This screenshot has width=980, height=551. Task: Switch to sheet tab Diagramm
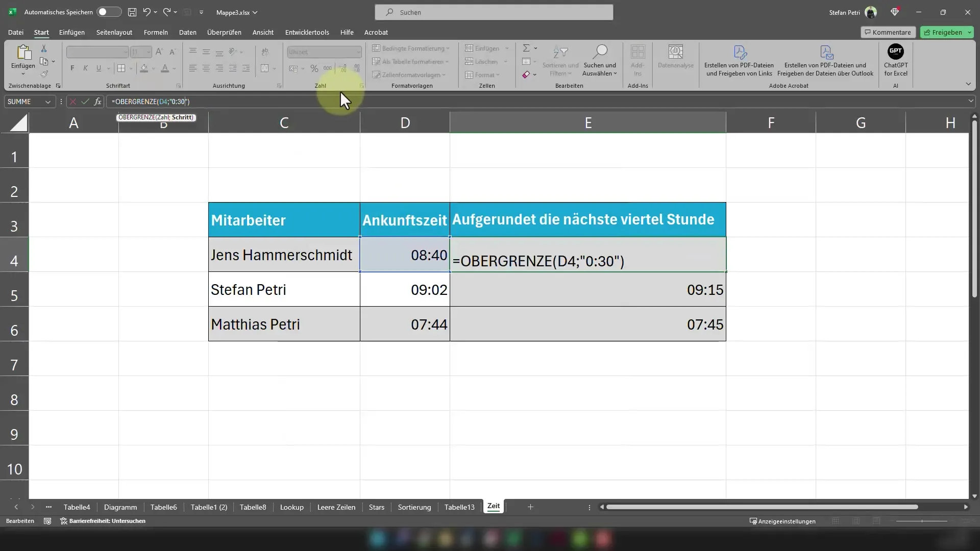coord(120,507)
